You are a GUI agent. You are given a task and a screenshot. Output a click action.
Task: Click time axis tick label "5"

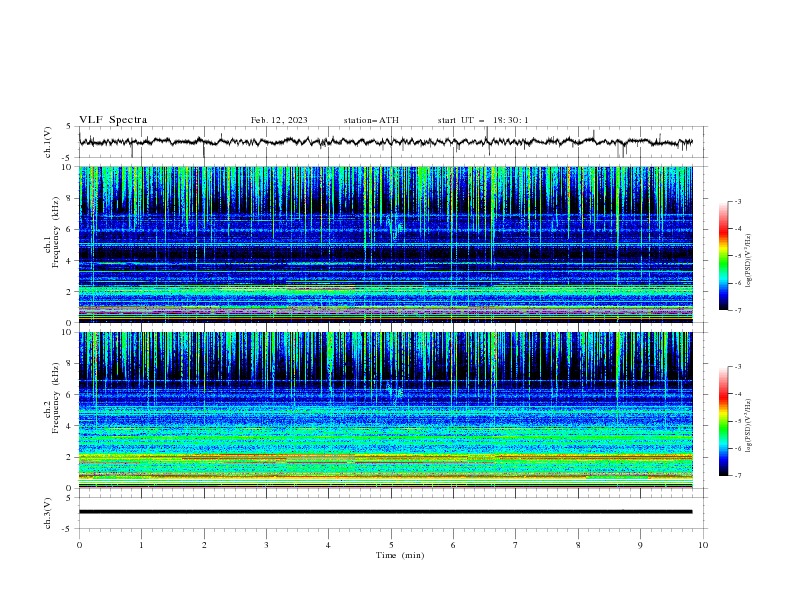pyautogui.click(x=391, y=545)
